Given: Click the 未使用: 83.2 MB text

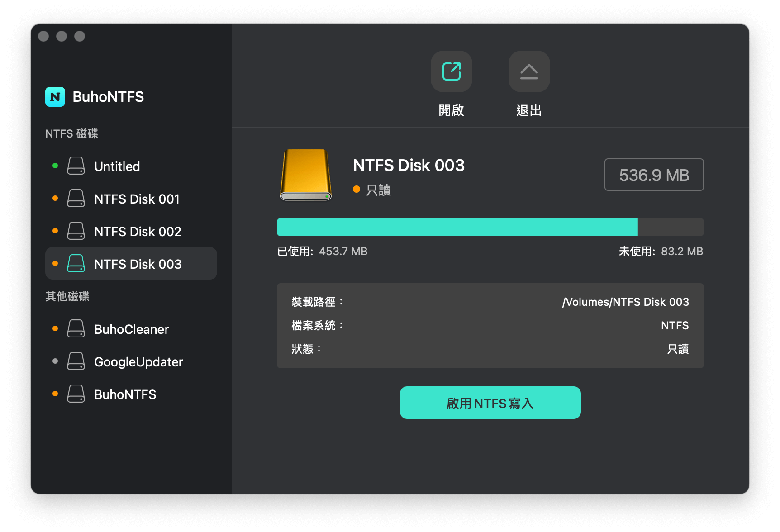Looking at the screenshot, I should 661,252.
